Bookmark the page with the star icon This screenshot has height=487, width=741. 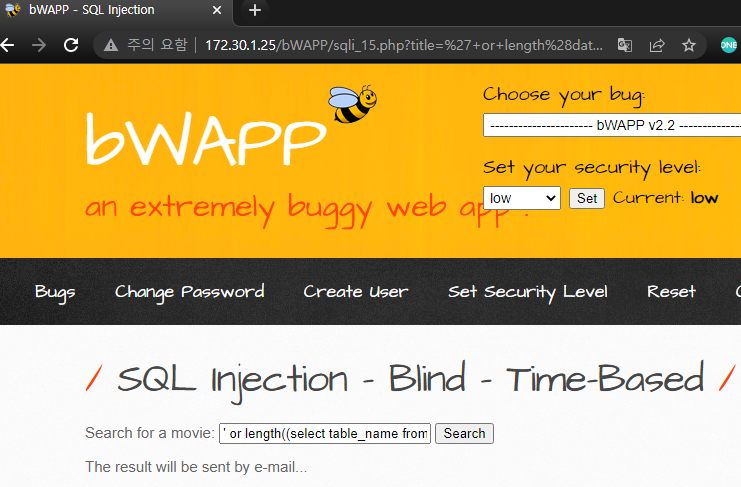point(689,45)
